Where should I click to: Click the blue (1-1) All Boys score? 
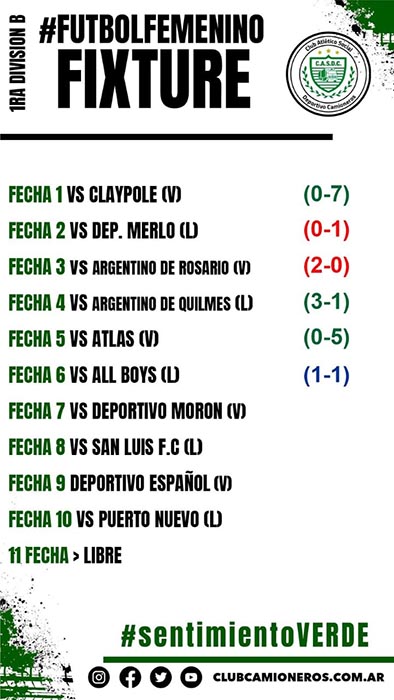(327, 375)
